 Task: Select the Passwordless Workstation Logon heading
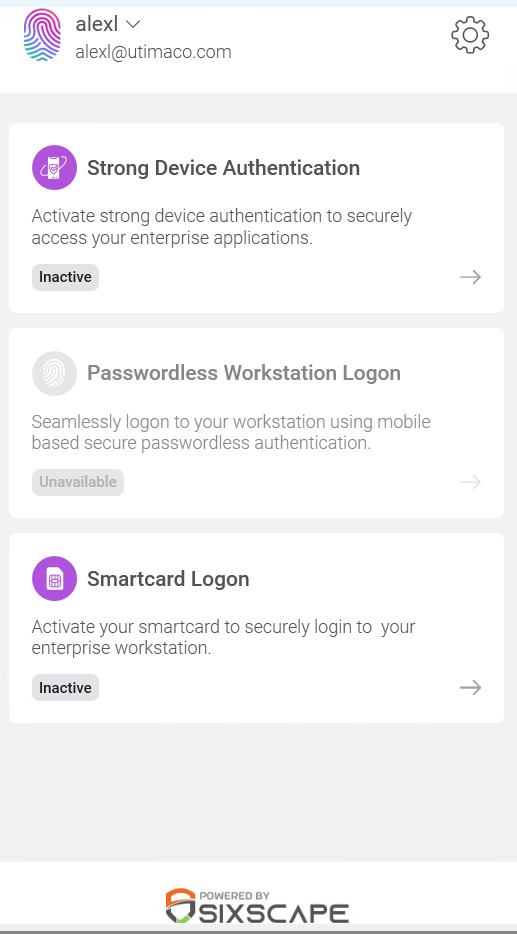[244, 373]
